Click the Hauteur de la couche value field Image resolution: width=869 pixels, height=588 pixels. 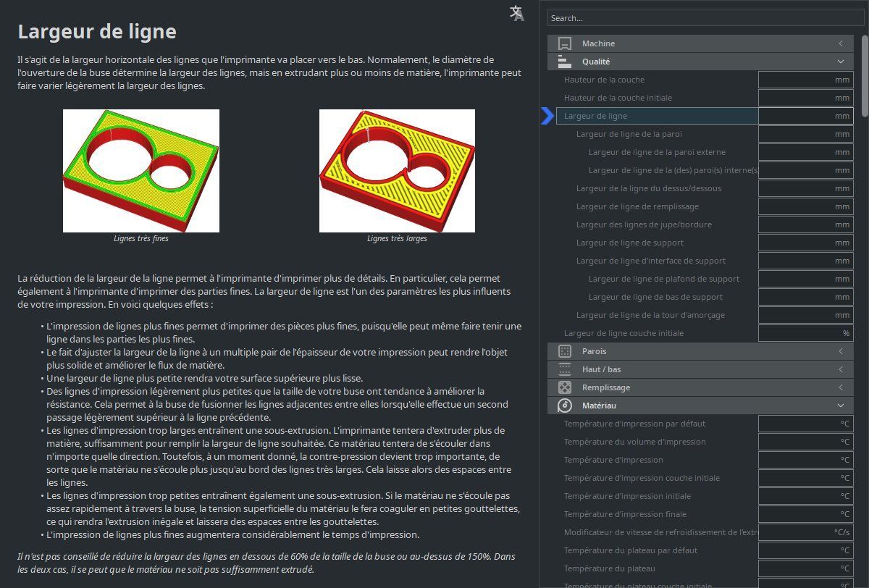click(806, 80)
